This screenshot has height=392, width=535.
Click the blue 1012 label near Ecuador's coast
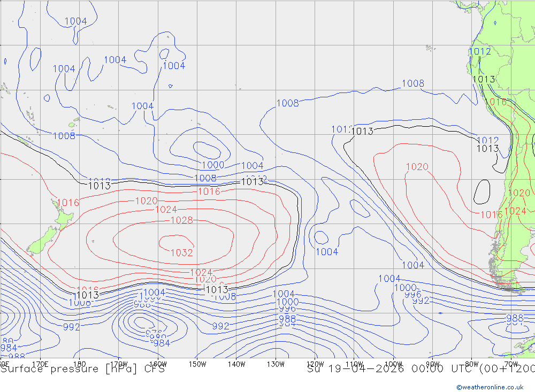tap(480, 51)
